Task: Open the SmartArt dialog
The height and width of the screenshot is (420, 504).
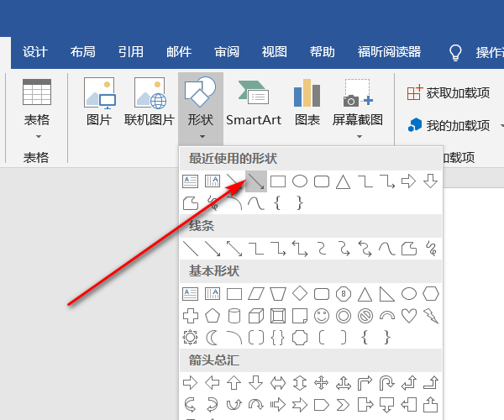Action: click(x=254, y=102)
